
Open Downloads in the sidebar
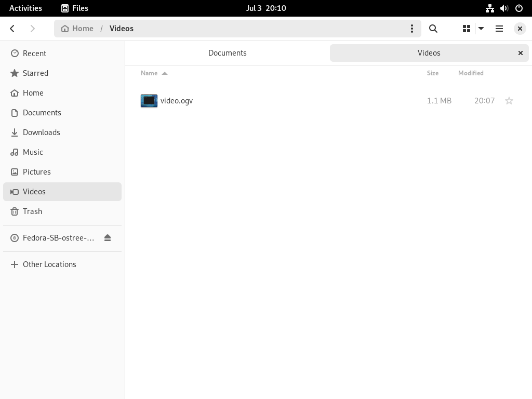pyautogui.click(x=62, y=132)
